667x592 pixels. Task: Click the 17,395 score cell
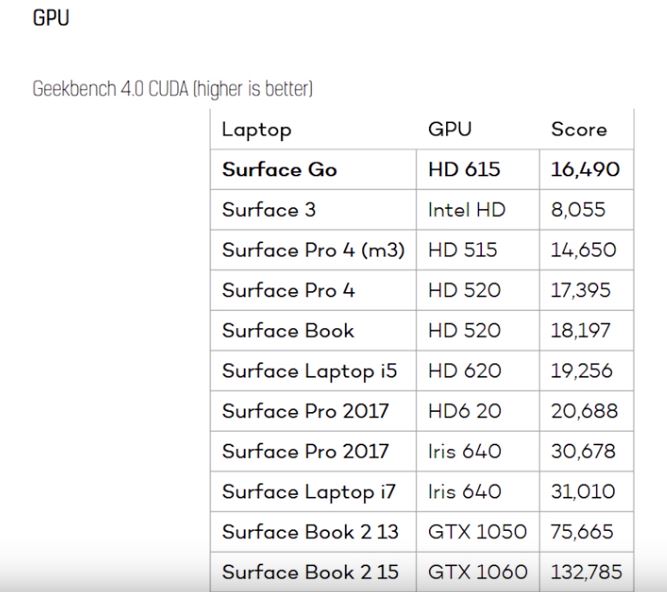(584, 290)
